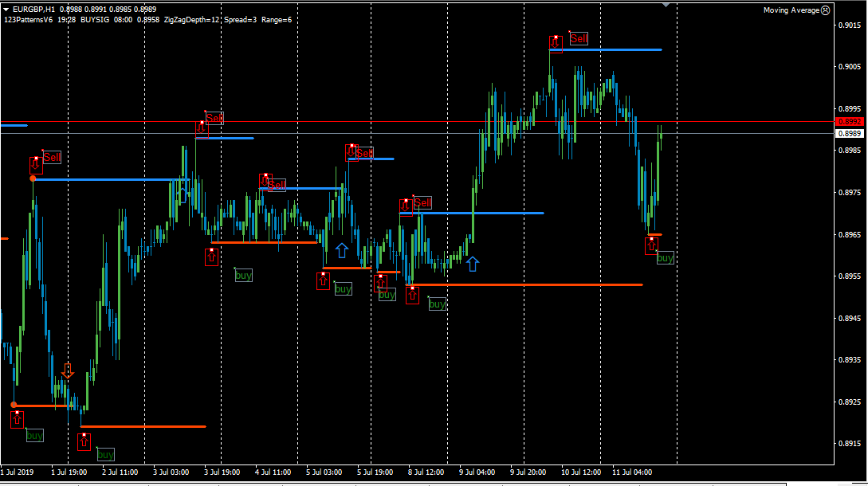Click the 8 Jul 12:00 time label

[x=426, y=472]
